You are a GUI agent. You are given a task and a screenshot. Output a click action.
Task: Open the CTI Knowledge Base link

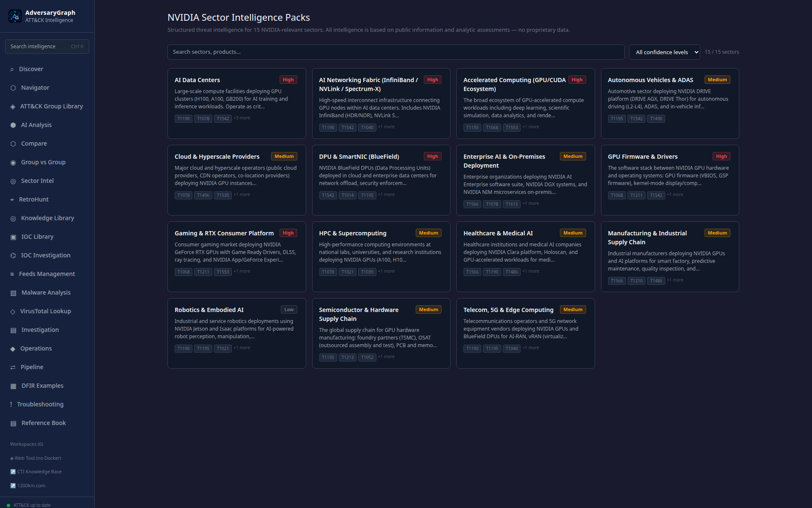click(x=36, y=472)
